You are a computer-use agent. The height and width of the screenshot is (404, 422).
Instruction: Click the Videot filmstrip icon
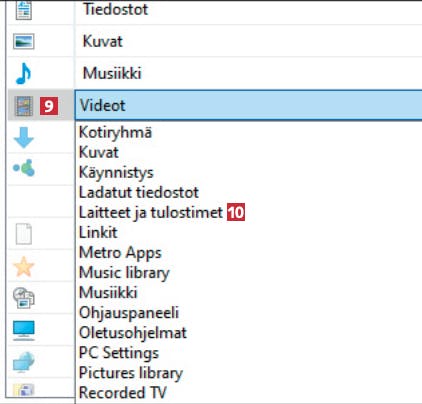click(24, 106)
